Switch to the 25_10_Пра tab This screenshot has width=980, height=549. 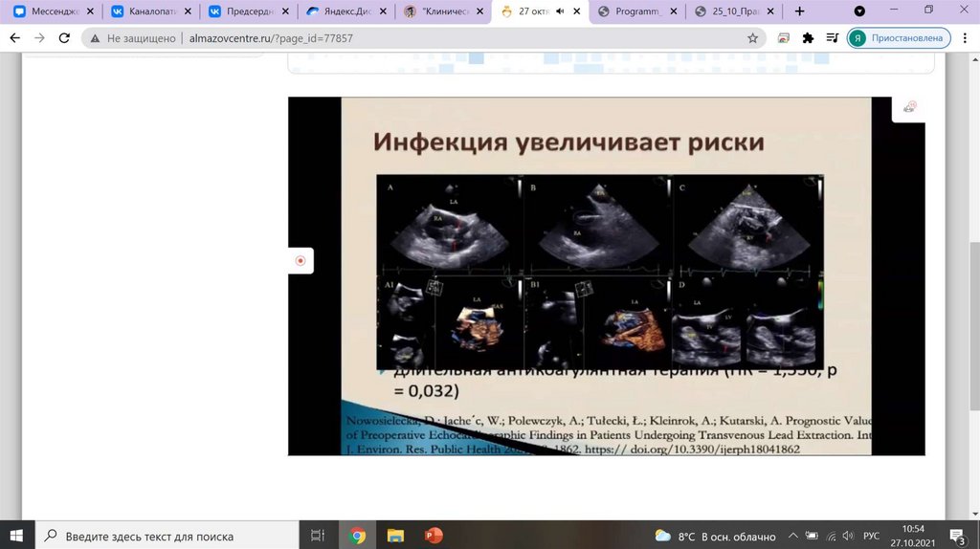click(x=734, y=11)
